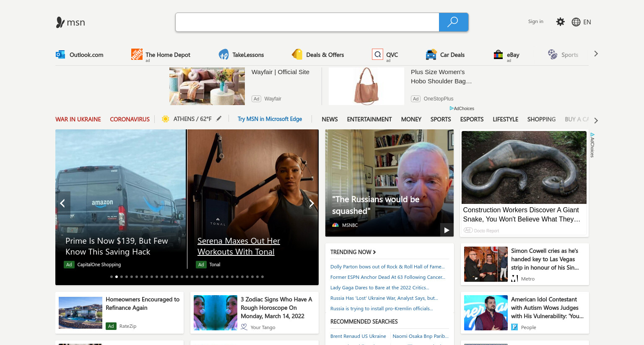Viewport: 644px width, 345px height.
Task: Open Serena Maxes Out Her Workouts headline
Action: pos(239,246)
